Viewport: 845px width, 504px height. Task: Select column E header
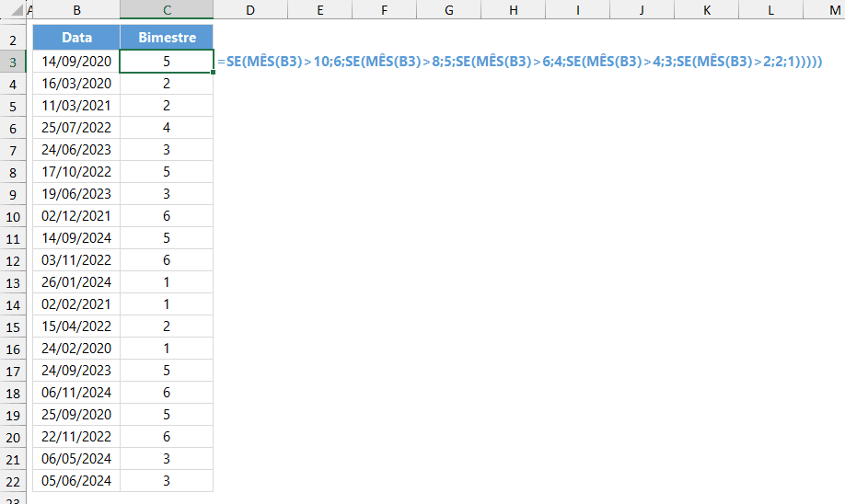click(x=319, y=10)
